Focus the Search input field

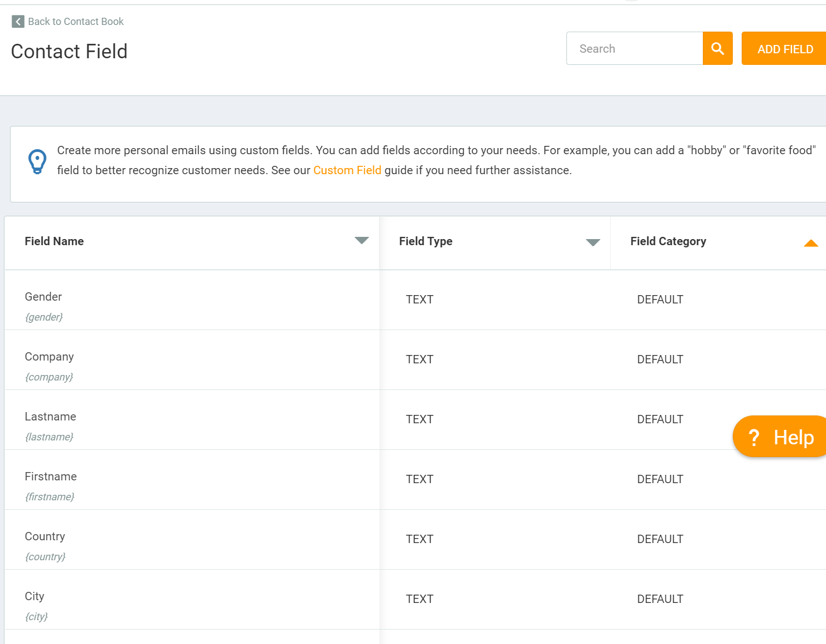coord(635,49)
